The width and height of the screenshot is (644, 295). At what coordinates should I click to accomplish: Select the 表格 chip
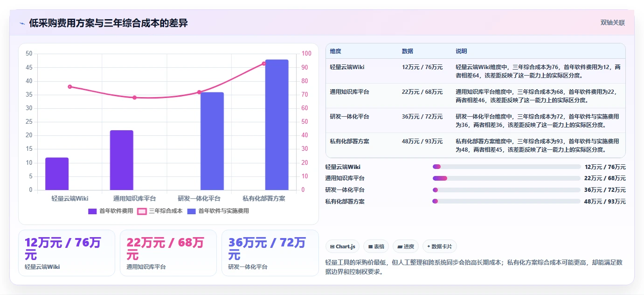(x=376, y=246)
